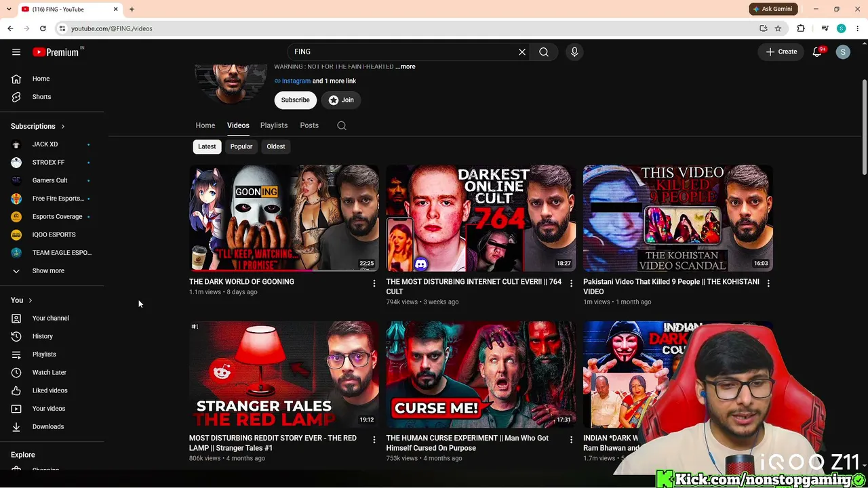868x488 pixels.
Task: Expand the Subscriptions section header
Action: [38, 126]
